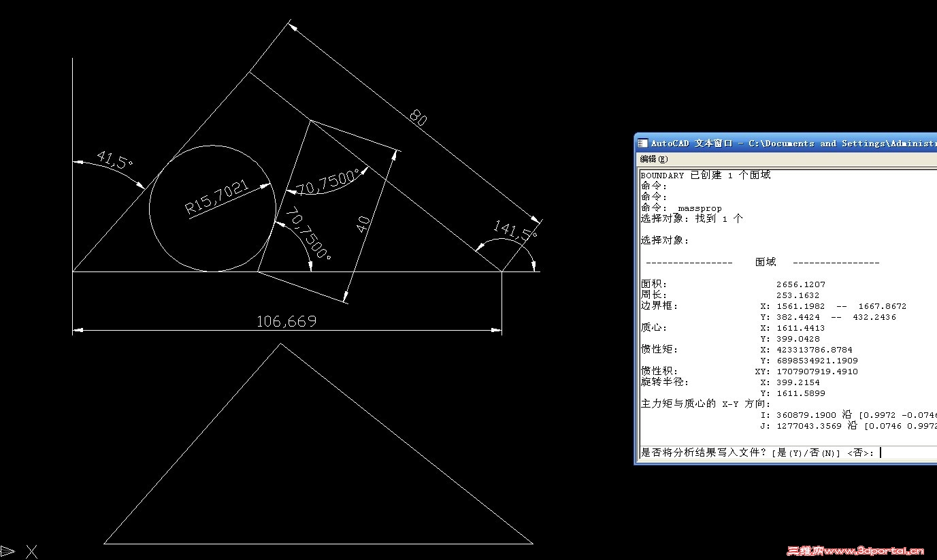
Task: Select centroid X value 1611.4413
Action: tap(800, 328)
